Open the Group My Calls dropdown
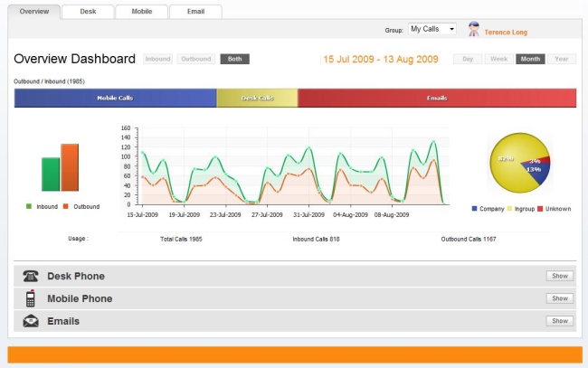This screenshot has width=588, height=368. (x=432, y=29)
